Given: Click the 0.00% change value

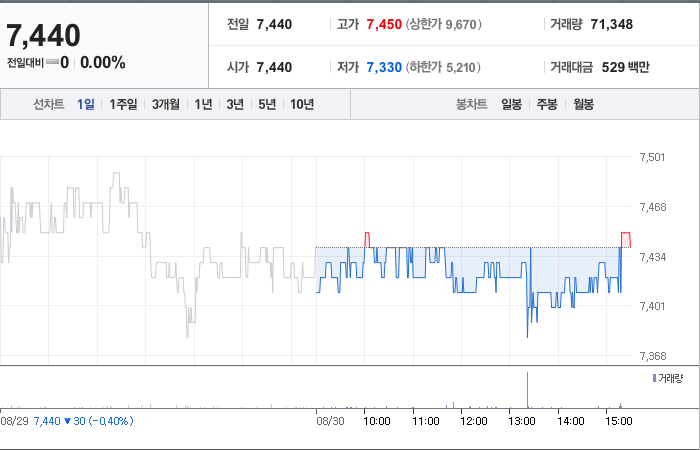Looking at the screenshot, I should coord(103,62).
